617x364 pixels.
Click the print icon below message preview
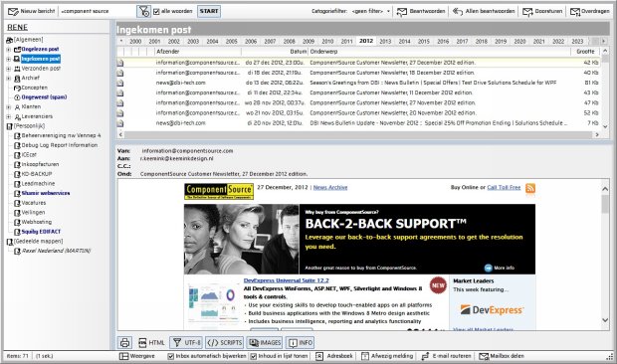[124, 342]
